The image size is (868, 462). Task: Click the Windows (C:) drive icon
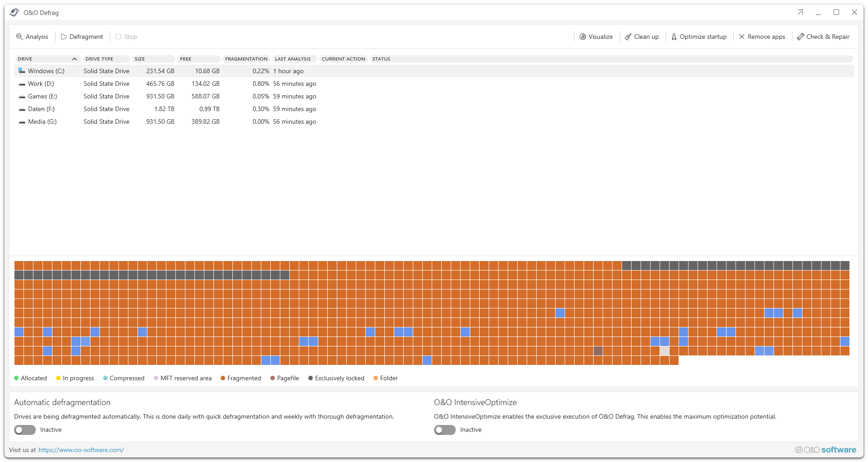point(21,70)
